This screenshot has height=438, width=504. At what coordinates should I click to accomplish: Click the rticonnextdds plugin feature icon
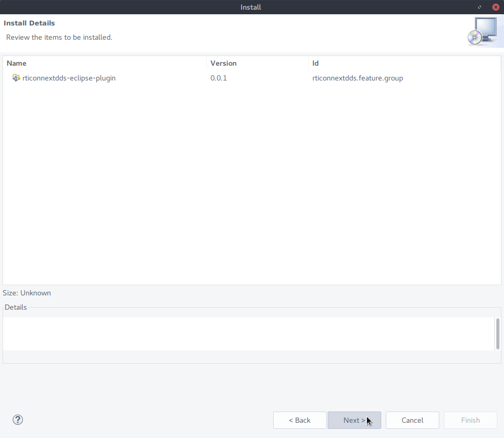(16, 78)
